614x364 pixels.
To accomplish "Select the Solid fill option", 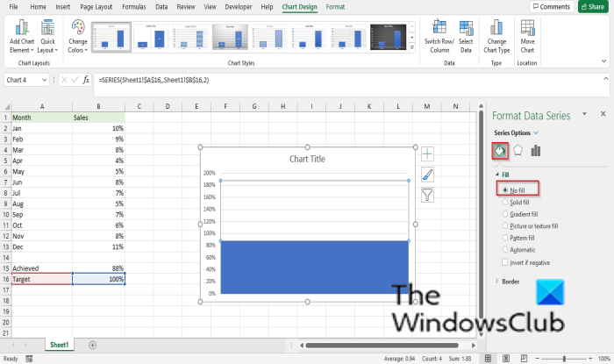I will [x=516, y=203].
